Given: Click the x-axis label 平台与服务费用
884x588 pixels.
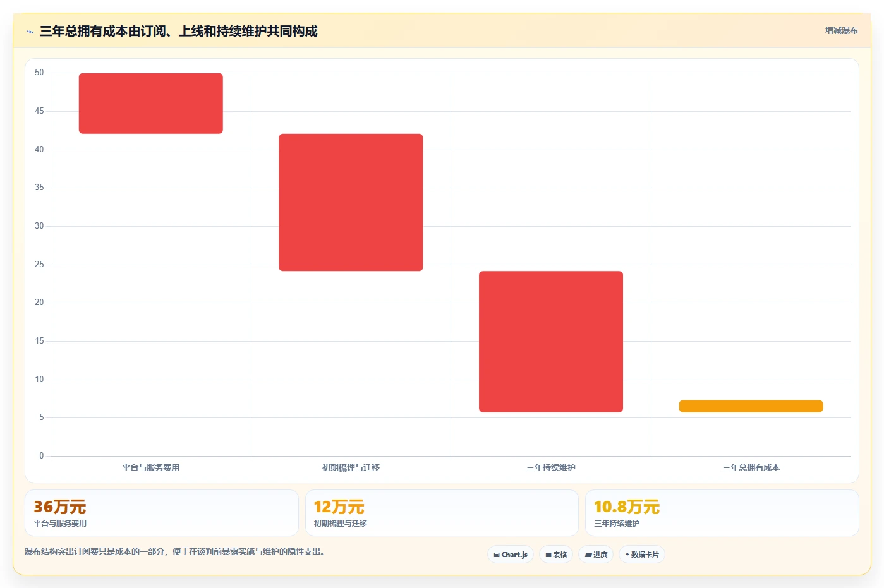Looking at the screenshot, I should (x=151, y=468).
